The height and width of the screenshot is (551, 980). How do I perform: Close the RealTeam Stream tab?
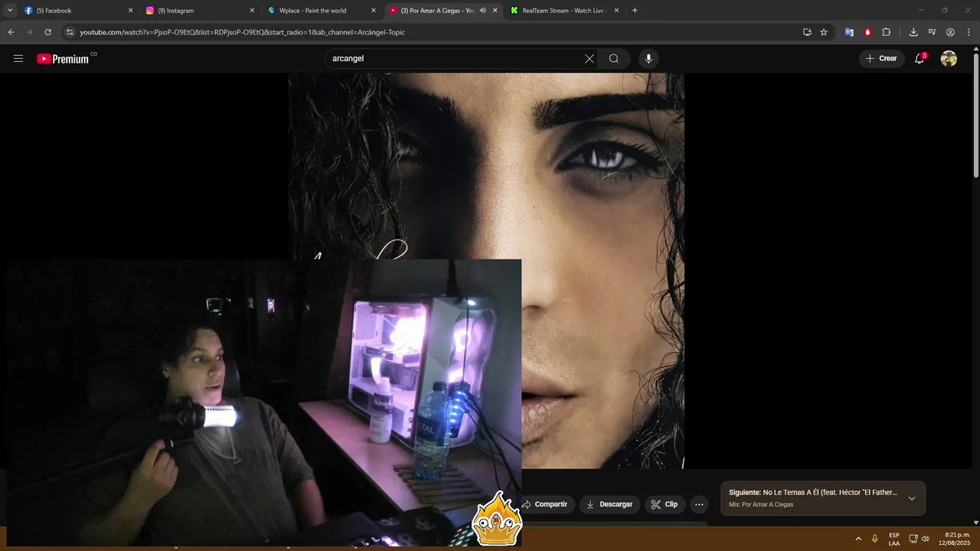(x=616, y=11)
